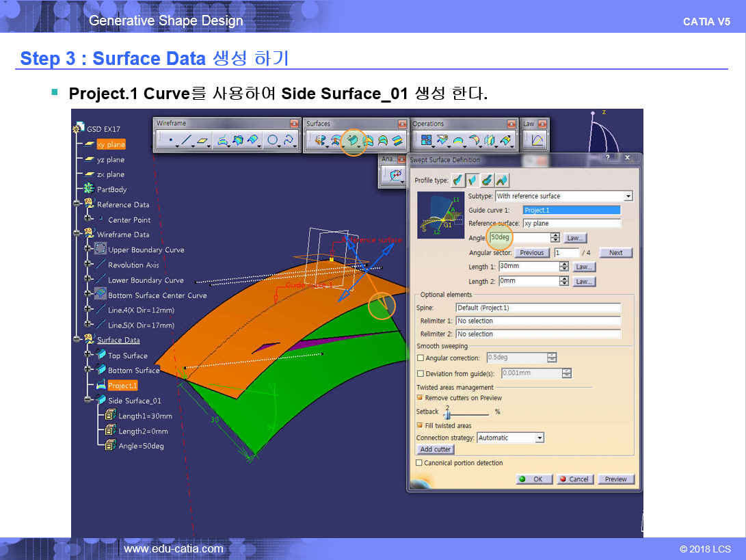746x560 pixels.
Task: Toggle the Deviation from guide(s) checkbox
Action: click(x=421, y=373)
